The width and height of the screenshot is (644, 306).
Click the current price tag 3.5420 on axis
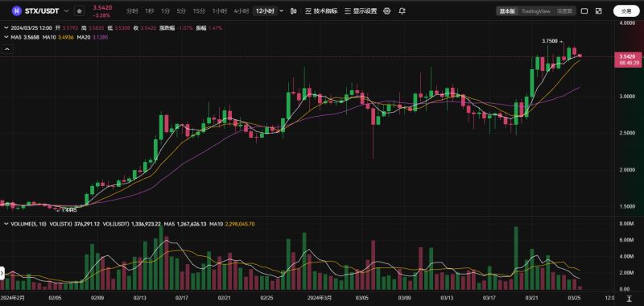628,60
